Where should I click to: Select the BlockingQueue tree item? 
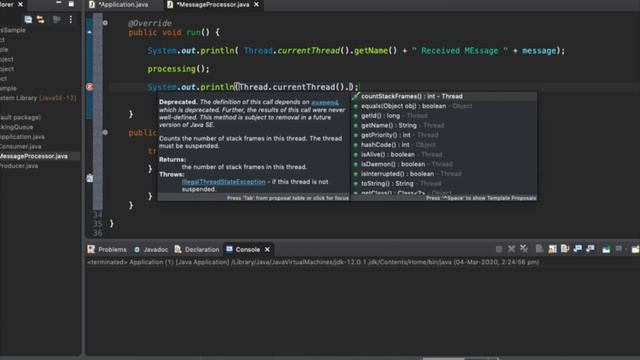click(16, 127)
